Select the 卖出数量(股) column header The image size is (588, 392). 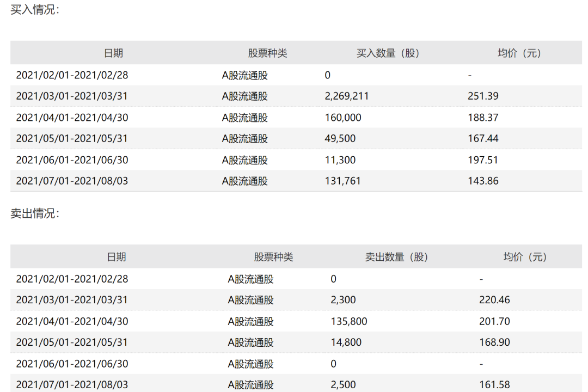click(396, 257)
